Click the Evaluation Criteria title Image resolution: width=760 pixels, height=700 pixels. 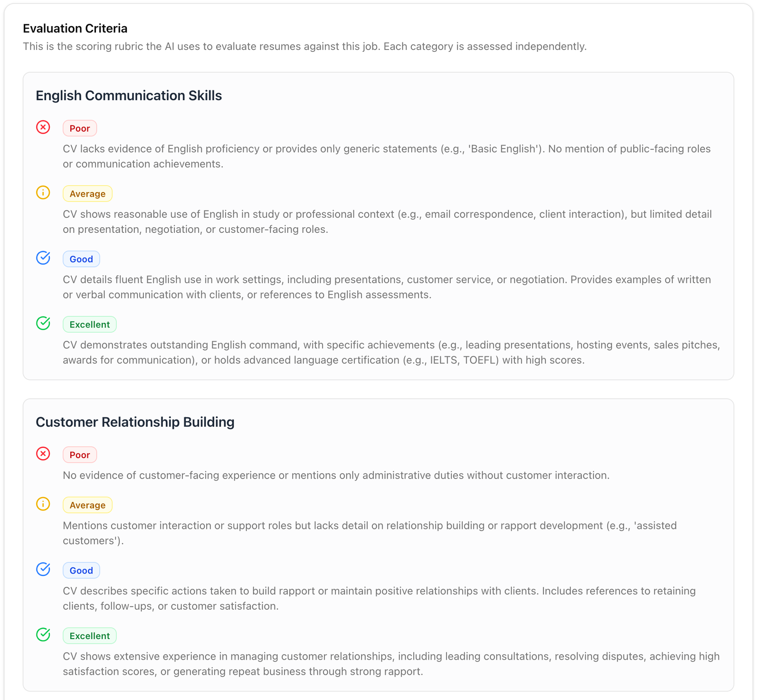tap(75, 29)
